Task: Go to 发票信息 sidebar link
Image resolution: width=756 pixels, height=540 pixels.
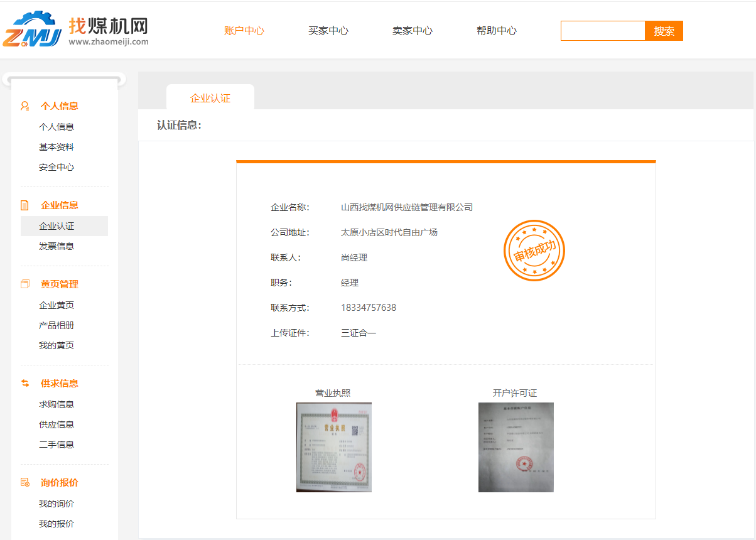Action: coord(57,246)
